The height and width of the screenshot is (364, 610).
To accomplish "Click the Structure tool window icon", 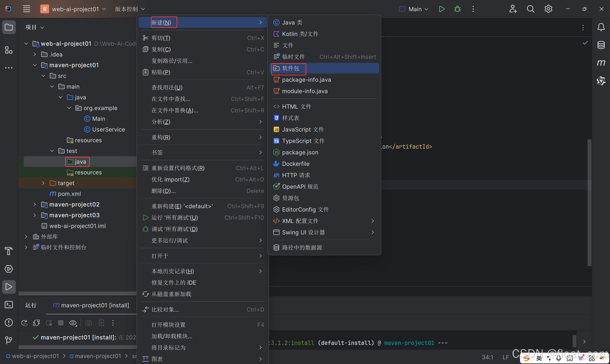I will 9,50.
